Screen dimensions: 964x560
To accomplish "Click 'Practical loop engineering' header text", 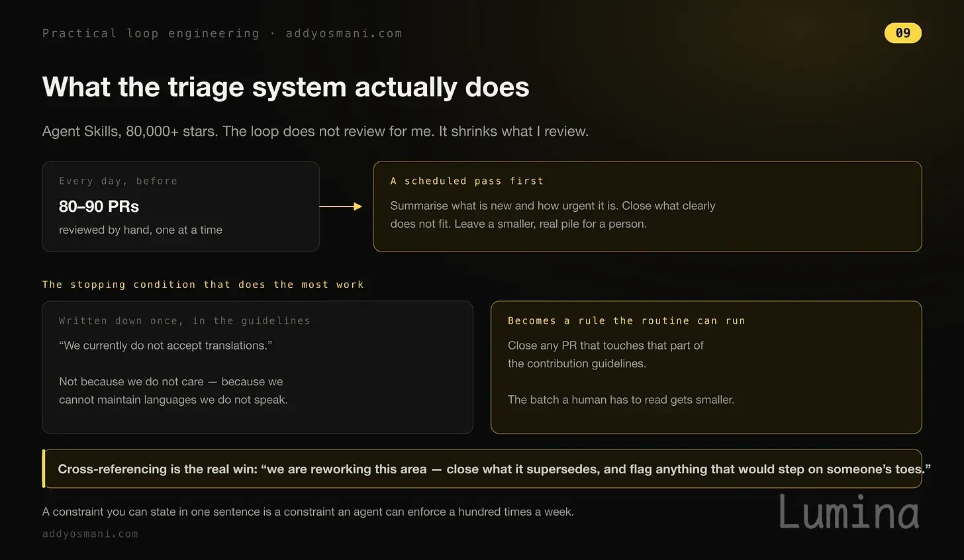I will pos(151,34).
